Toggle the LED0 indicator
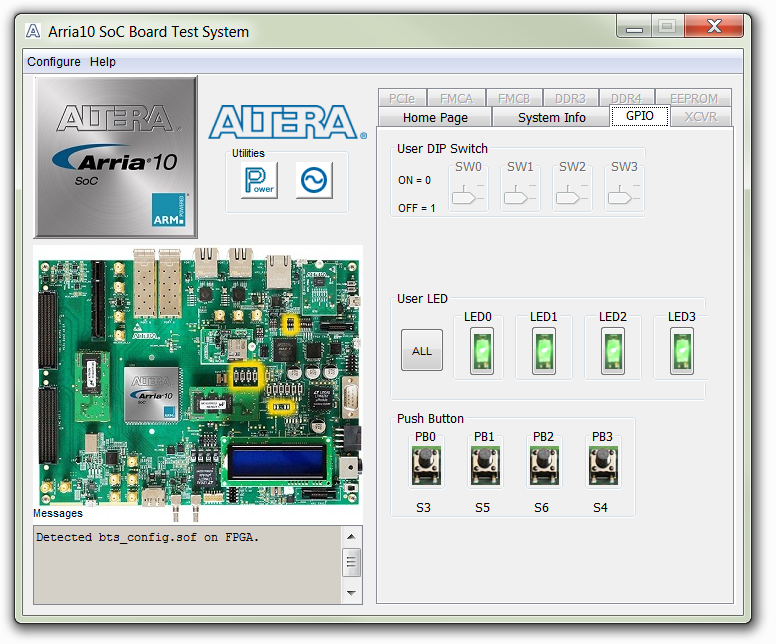Image resolution: width=776 pixels, height=644 pixels. click(x=481, y=352)
